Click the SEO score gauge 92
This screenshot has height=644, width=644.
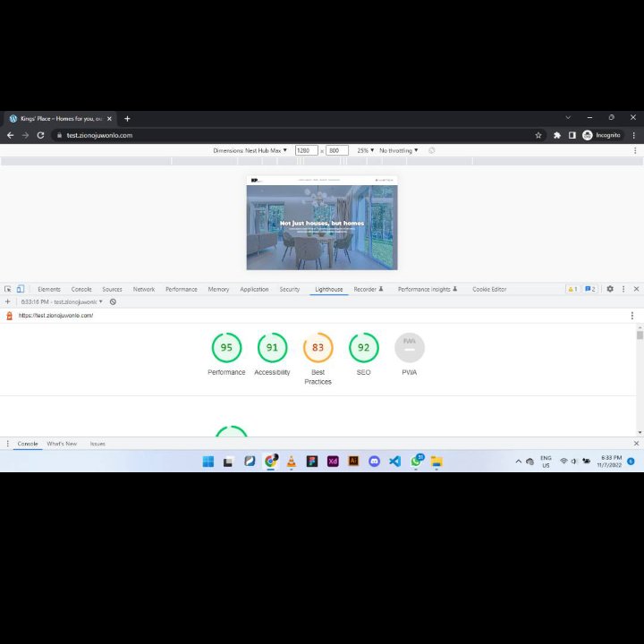(x=363, y=347)
